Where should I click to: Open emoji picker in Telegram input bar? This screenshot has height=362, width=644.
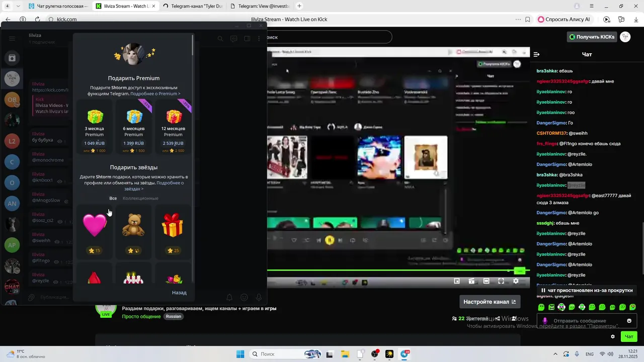click(x=245, y=298)
